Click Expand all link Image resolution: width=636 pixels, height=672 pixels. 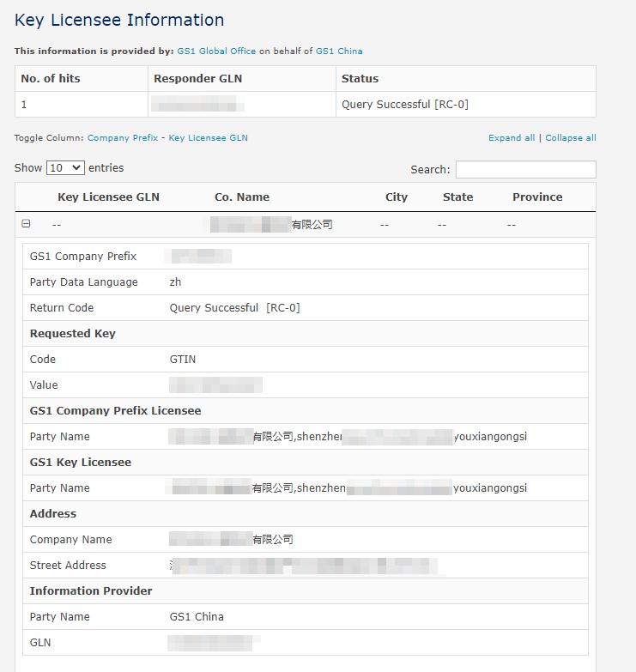click(x=512, y=138)
